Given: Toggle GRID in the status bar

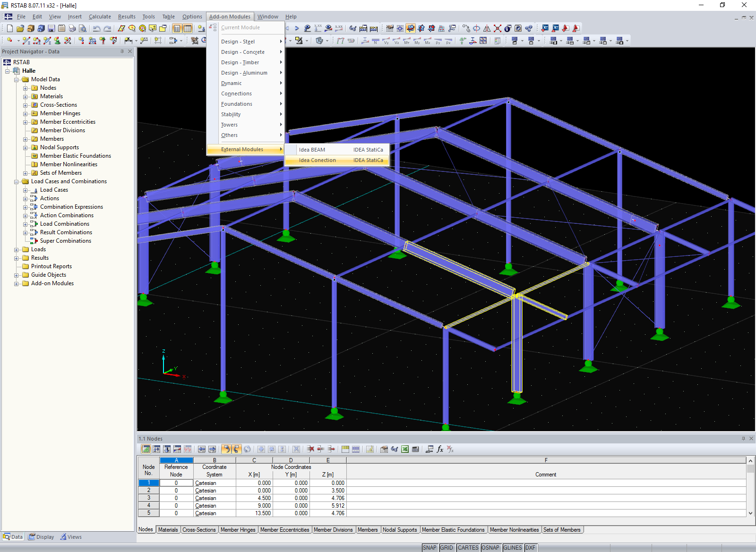Looking at the screenshot, I should pos(447,548).
